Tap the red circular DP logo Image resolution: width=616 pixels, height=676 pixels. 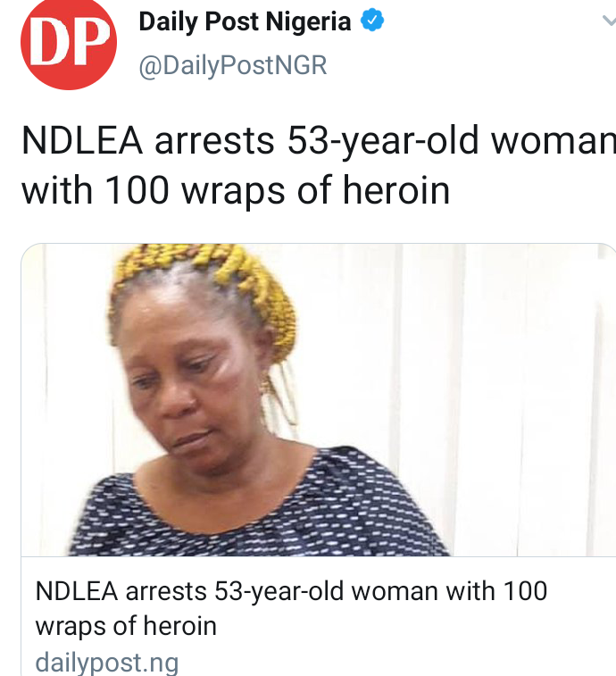click(69, 43)
